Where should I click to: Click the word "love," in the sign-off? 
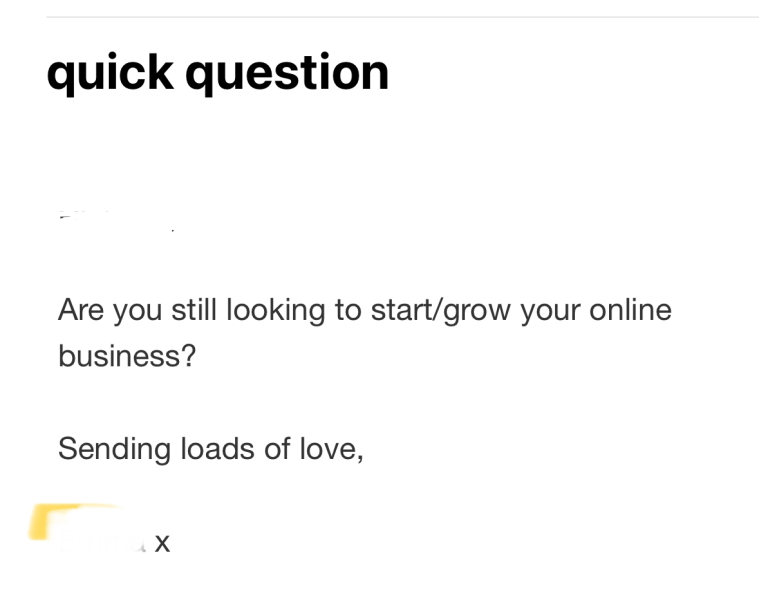[331, 449]
